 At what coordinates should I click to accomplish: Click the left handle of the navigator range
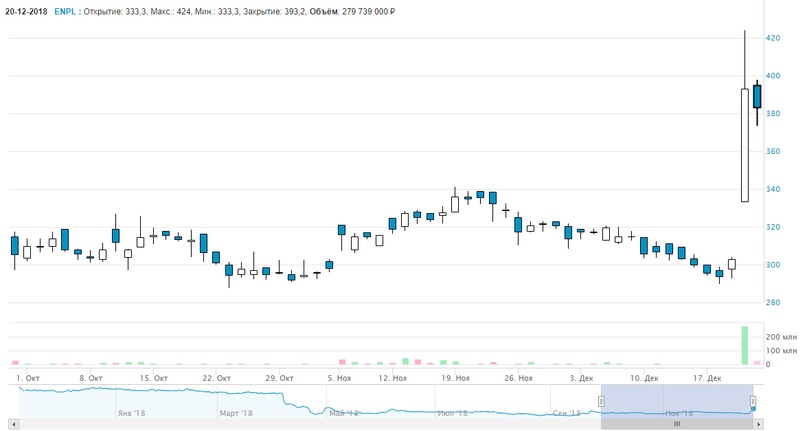point(601,401)
